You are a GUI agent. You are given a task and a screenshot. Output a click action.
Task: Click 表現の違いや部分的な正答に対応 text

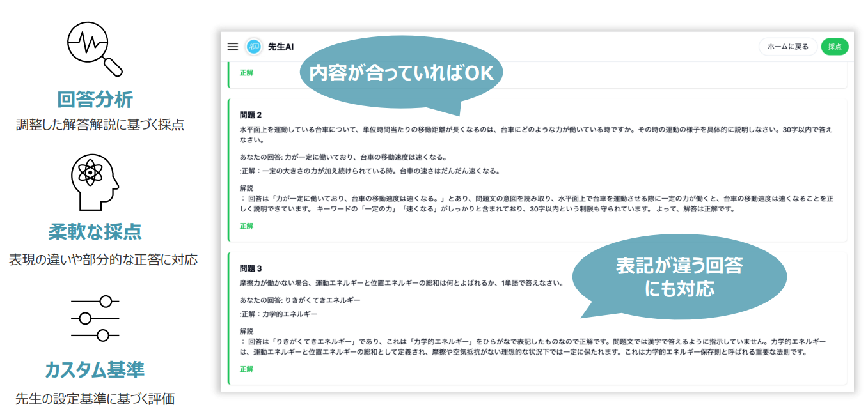pos(103,259)
